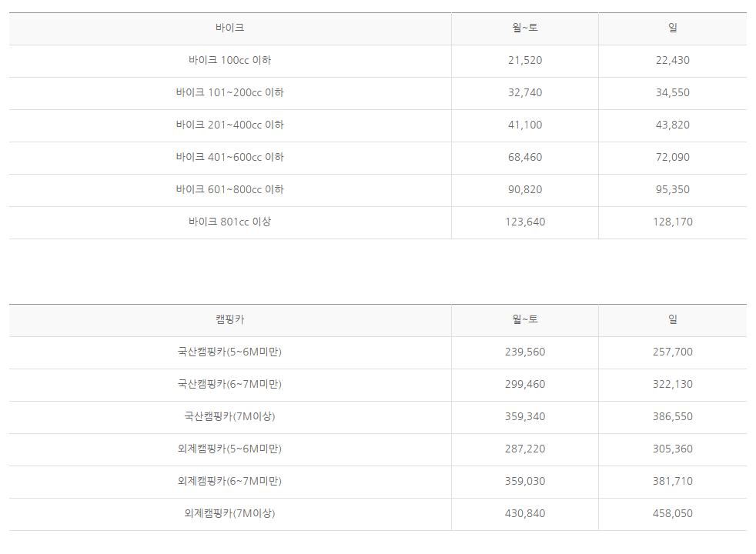
Task: Select the 430,840 weekday fare cell
Action: pos(525,513)
